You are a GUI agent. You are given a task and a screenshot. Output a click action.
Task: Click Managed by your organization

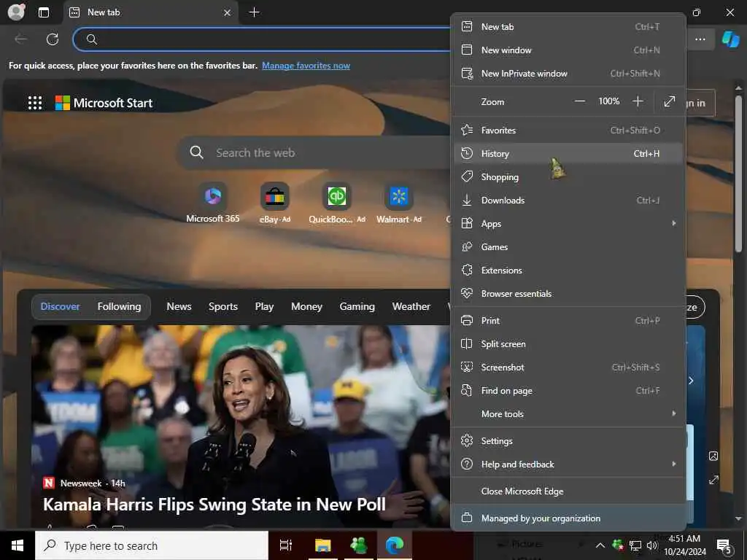(568, 518)
